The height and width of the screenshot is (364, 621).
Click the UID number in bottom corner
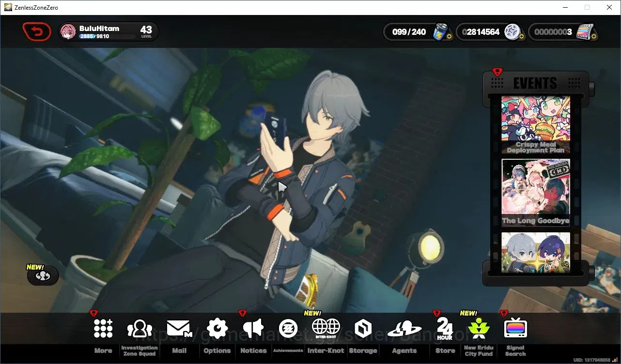point(593,360)
